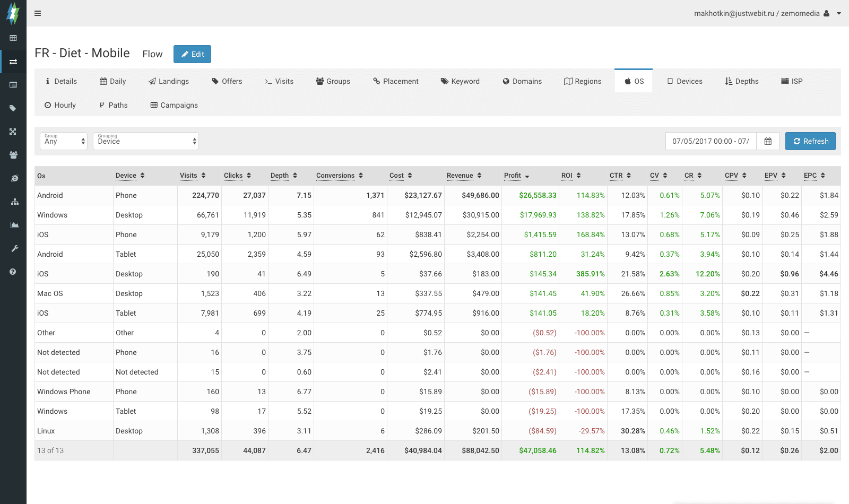Switch to the Daily tab
This screenshot has height=504, width=849.
tap(112, 81)
